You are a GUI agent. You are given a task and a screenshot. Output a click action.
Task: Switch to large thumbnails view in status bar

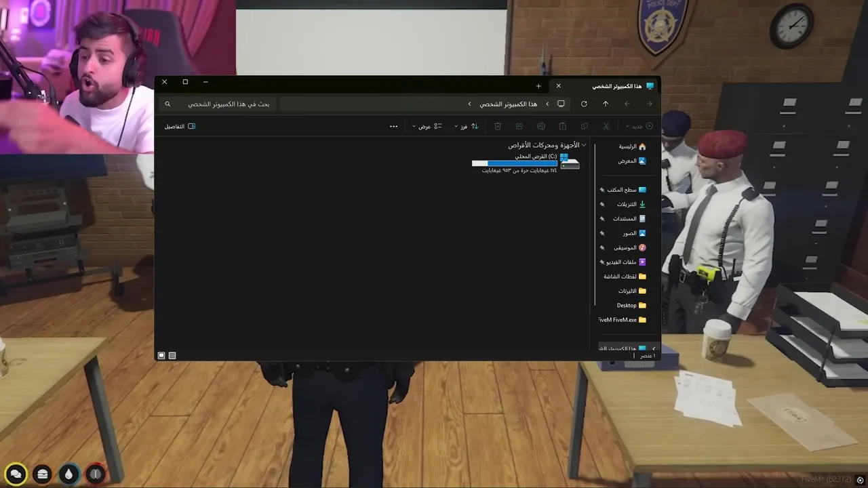point(161,355)
